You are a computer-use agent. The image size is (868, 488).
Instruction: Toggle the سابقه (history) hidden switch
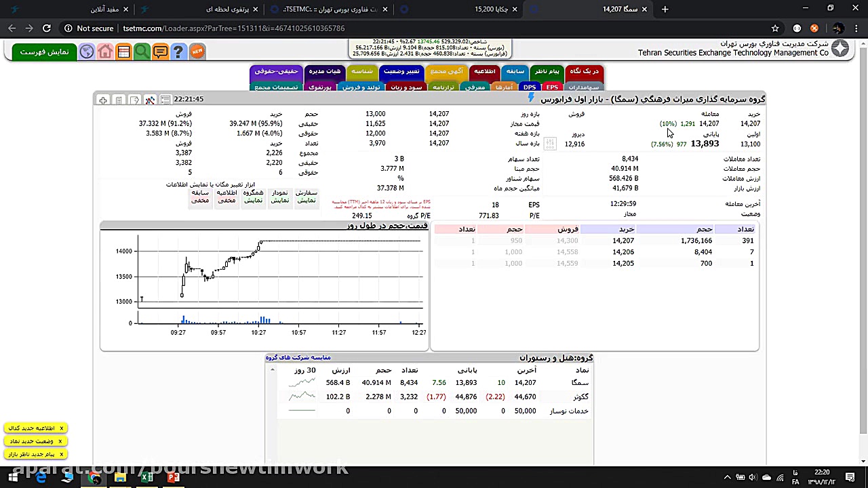click(200, 197)
